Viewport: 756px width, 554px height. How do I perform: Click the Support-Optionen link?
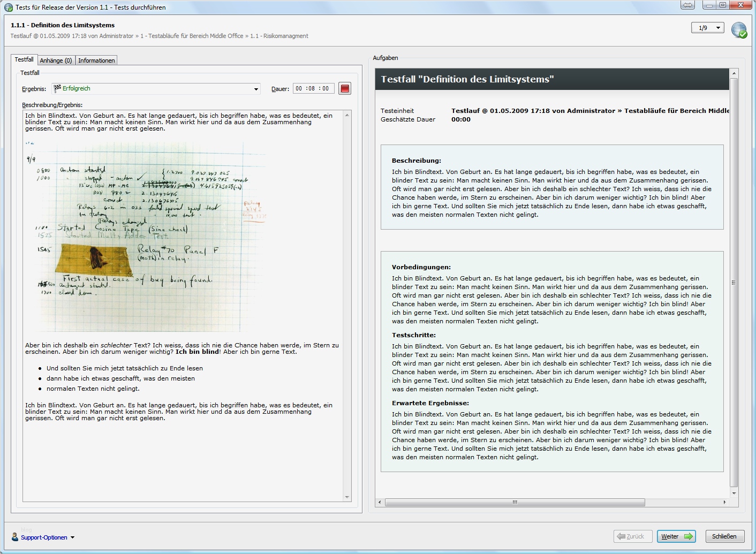click(x=44, y=537)
